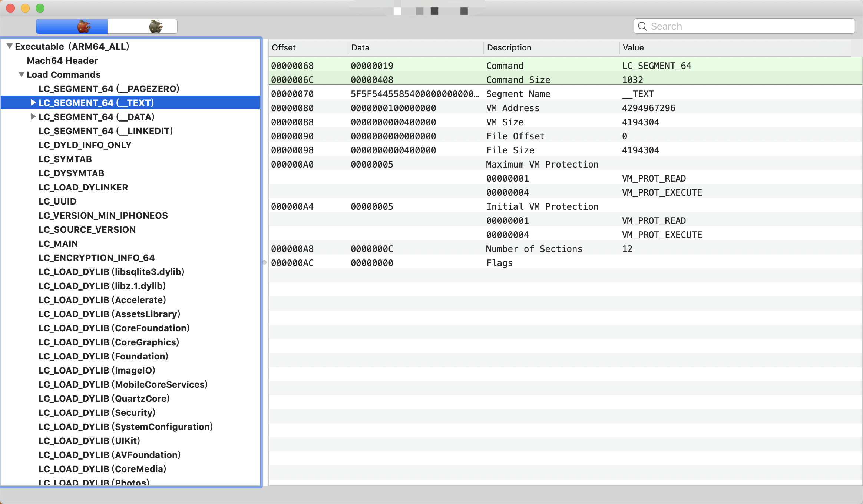Open LC_SYMTAB load command
The height and width of the screenshot is (504, 863).
pyautogui.click(x=65, y=159)
